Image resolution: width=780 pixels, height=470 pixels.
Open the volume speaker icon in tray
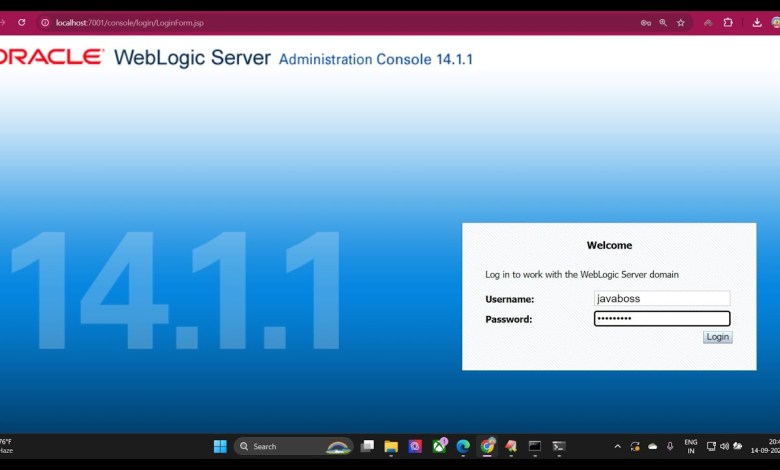(x=724, y=446)
